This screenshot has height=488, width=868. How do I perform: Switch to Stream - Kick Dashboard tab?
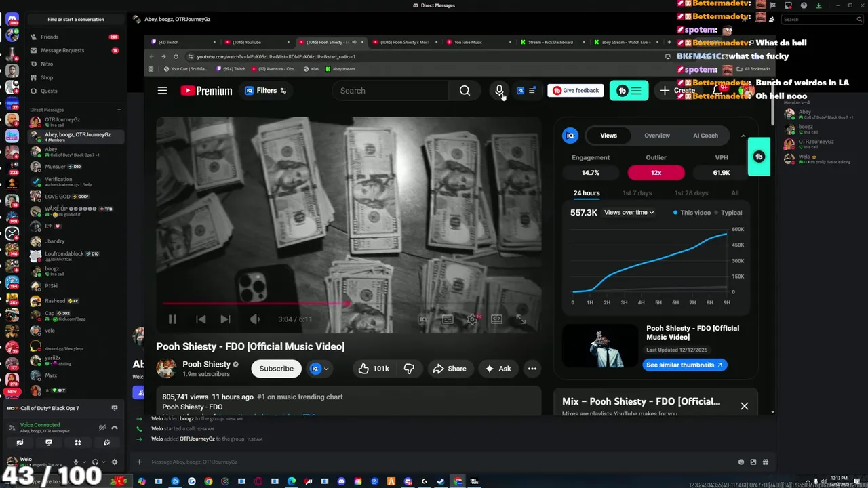pos(551,42)
